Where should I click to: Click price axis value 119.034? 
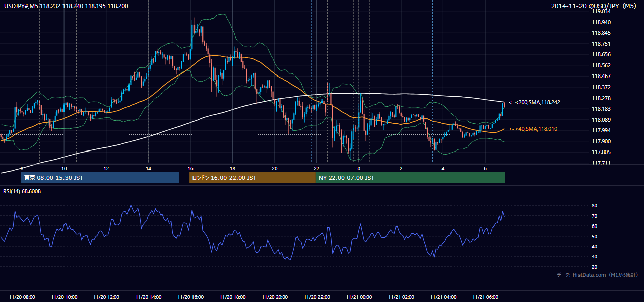point(601,11)
